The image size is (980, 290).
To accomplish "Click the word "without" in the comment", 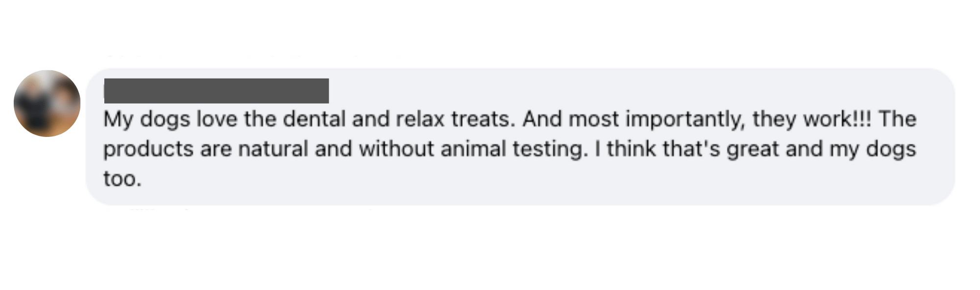I will pos(396,149).
